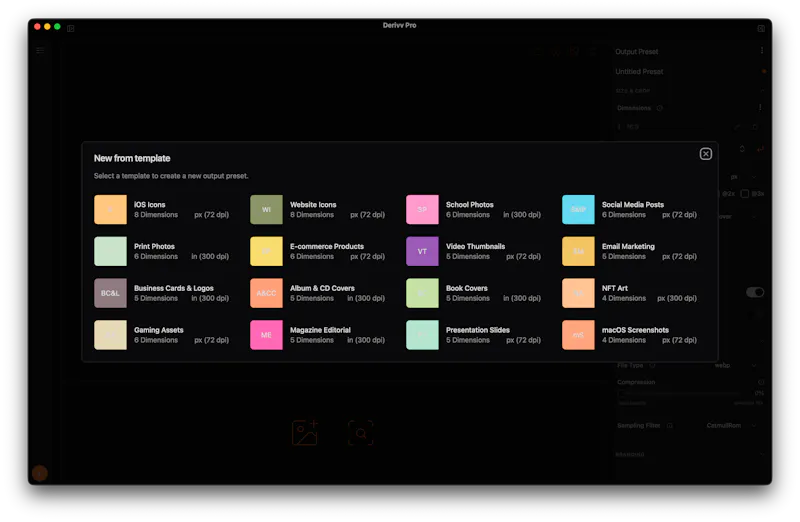The height and width of the screenshot is (522, 800).
Task: Flip the toggle switch in right panel
Action: point(755,292)
